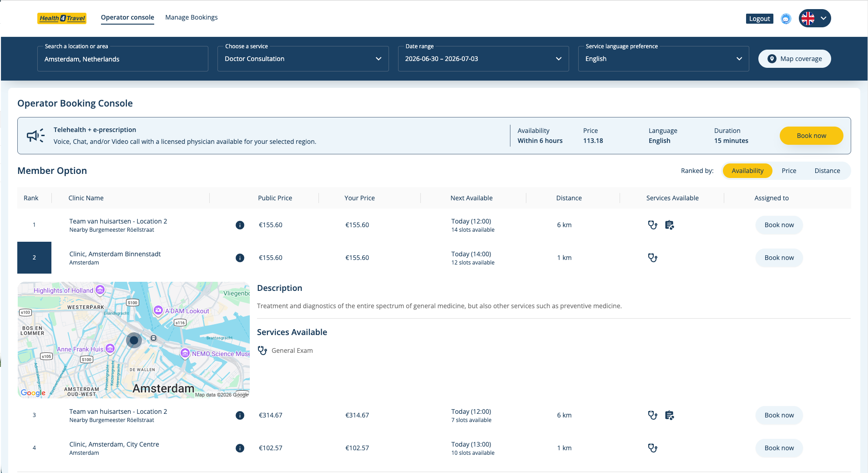Book now for rank 3 clinic
This screenshot has width=868, height=473.
[x=779, y=415]
